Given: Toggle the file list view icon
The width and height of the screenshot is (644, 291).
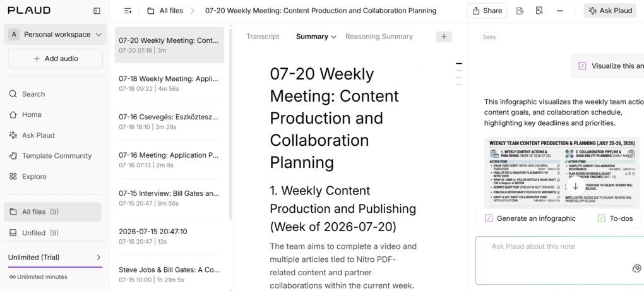Looking at the screenshot, I should pos(128,11).
